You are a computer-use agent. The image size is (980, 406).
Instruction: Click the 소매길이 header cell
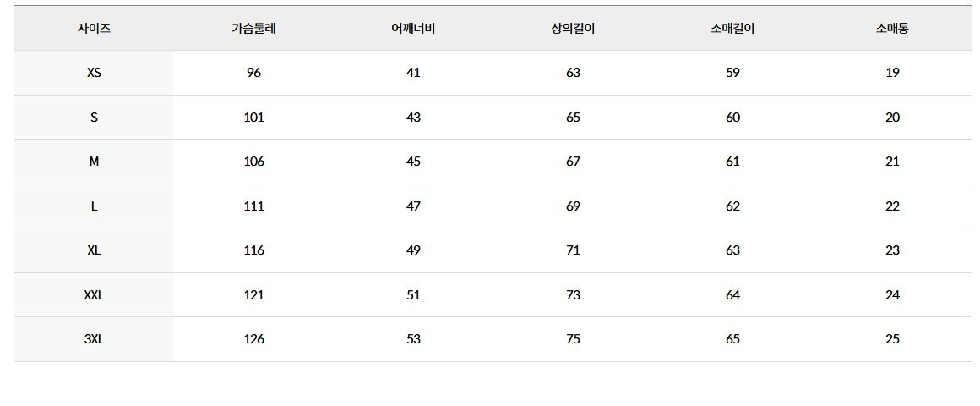[x=732, y=28]
